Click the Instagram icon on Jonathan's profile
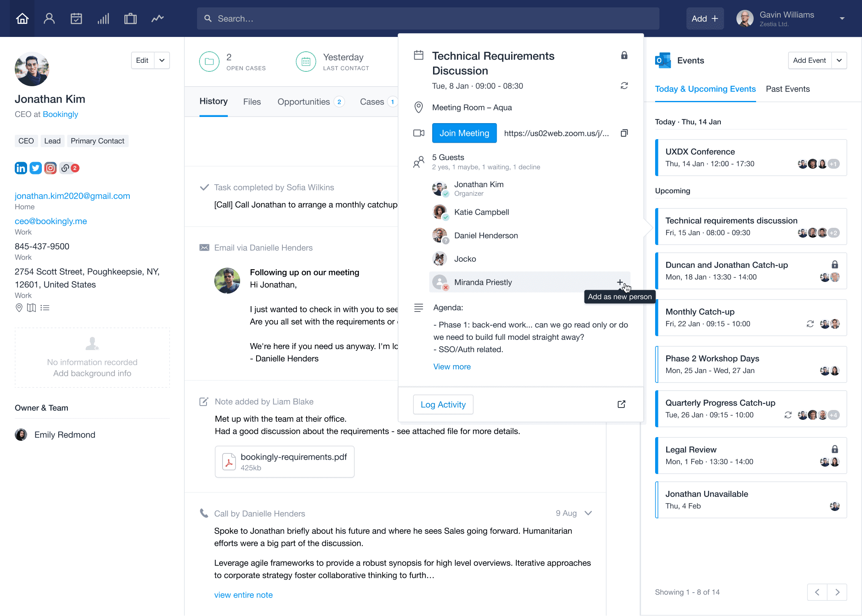Image resolution: width=862 pixels, height=616 pixels. [50, 167]
